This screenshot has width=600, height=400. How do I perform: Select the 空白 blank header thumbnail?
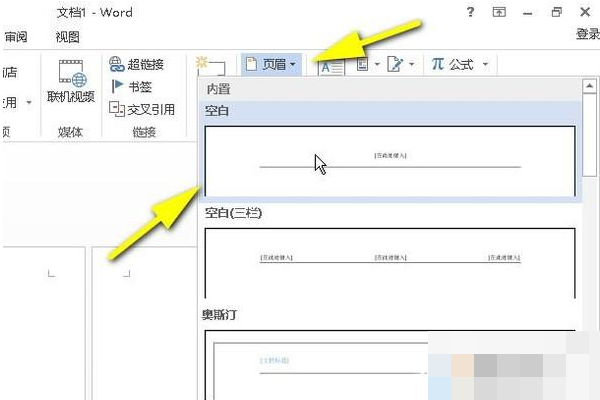(390, 161)
